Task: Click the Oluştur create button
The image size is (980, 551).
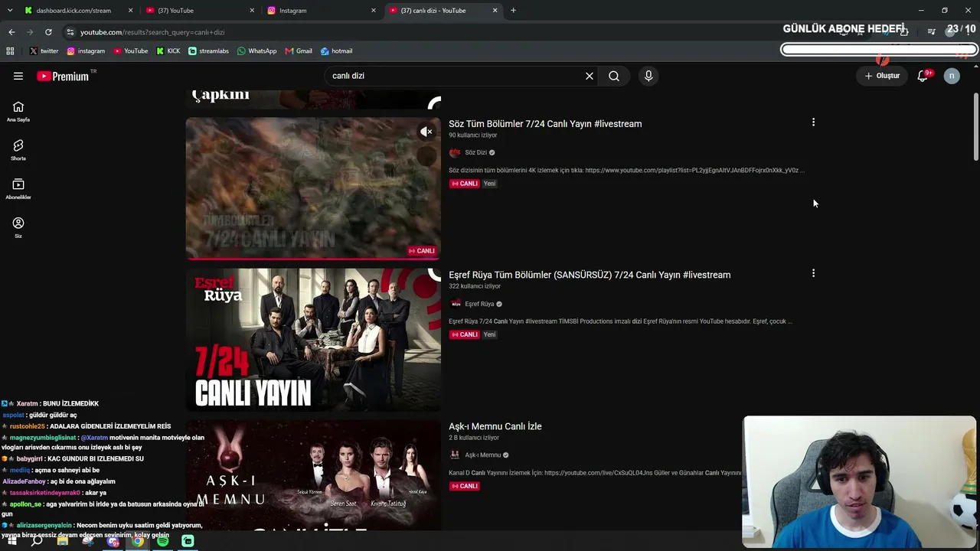Action: [882, 76]
